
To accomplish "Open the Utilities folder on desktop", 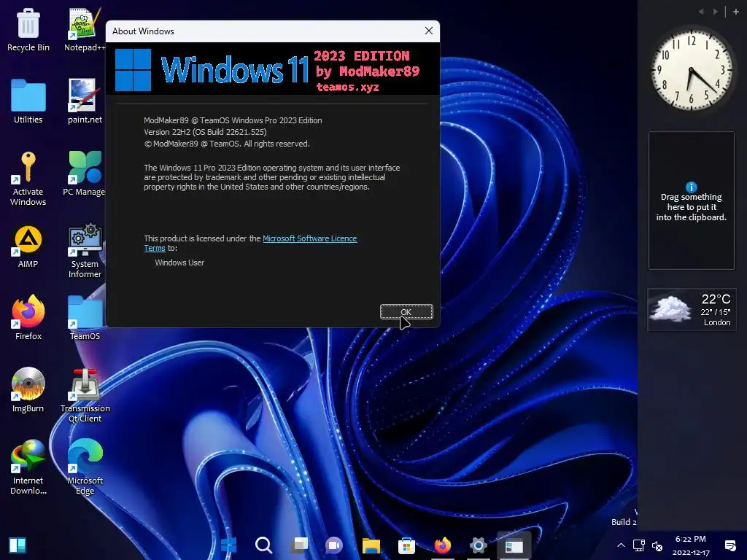I will coord(28,101).
